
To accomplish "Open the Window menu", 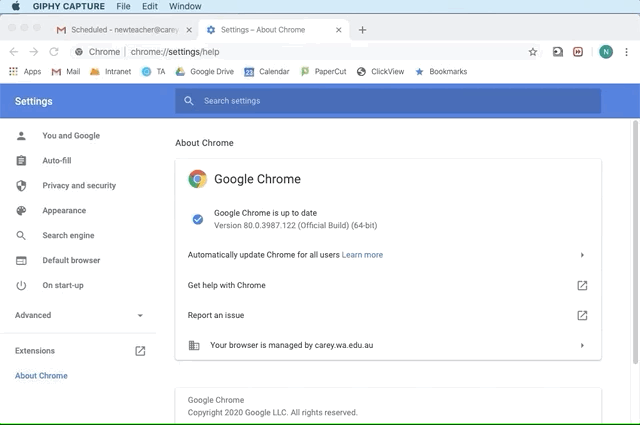I will pos(185,6).
